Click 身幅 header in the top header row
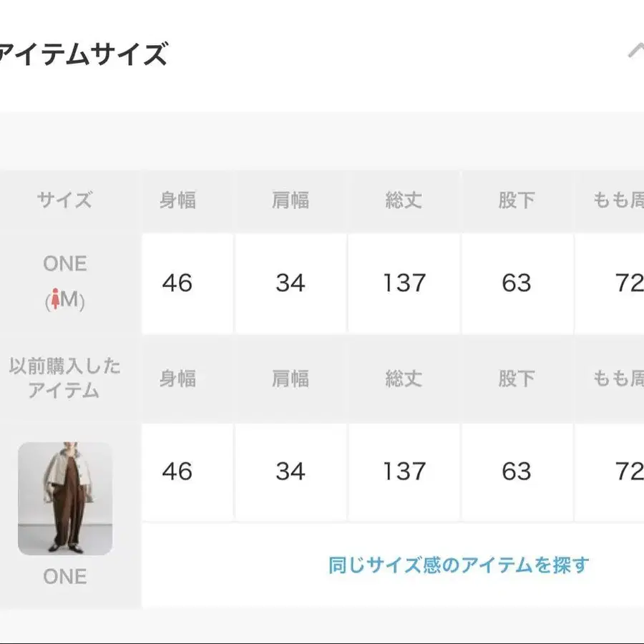644x644 pixels. click(177, 200)
